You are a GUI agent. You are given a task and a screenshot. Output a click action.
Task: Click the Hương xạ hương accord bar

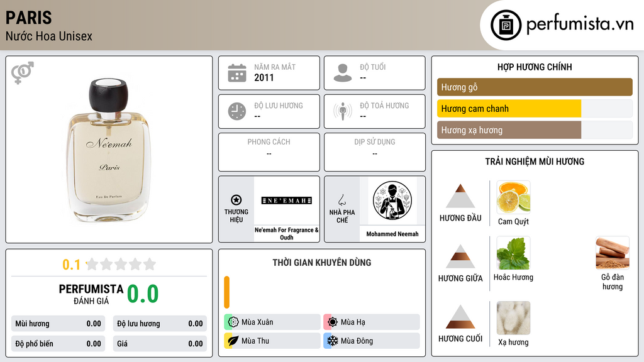coord(535,130)
